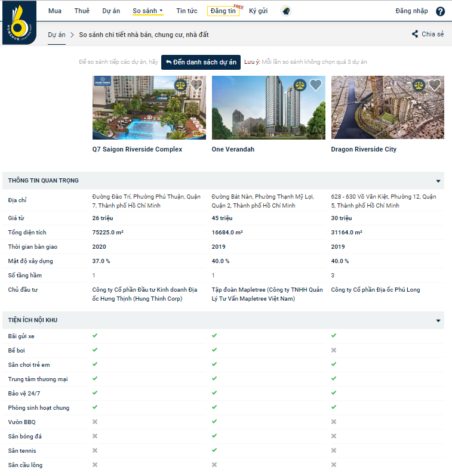Open the notification bell icon in navbar
This screenshot has width=452, height=476.
click(x=286, y=11)
